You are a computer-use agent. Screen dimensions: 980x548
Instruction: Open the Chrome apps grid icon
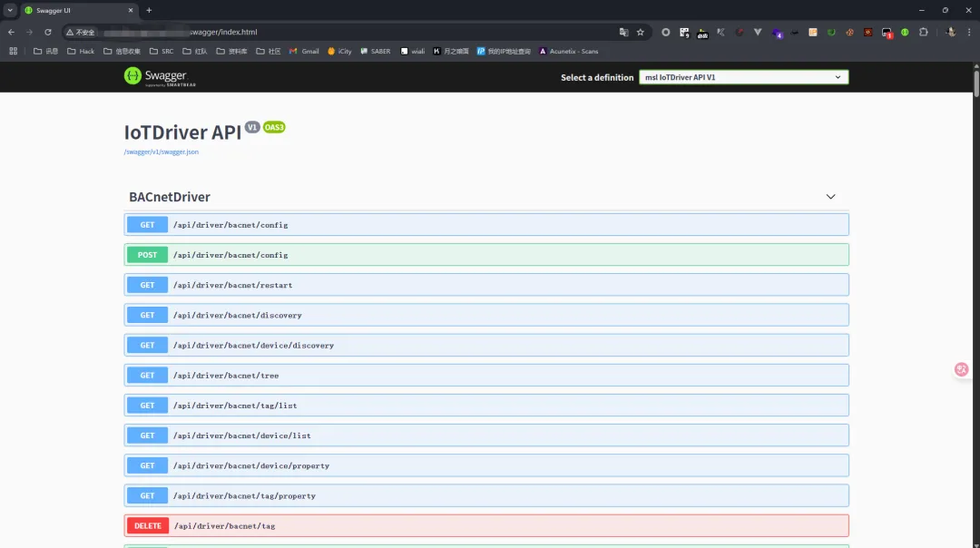(13, 51)
